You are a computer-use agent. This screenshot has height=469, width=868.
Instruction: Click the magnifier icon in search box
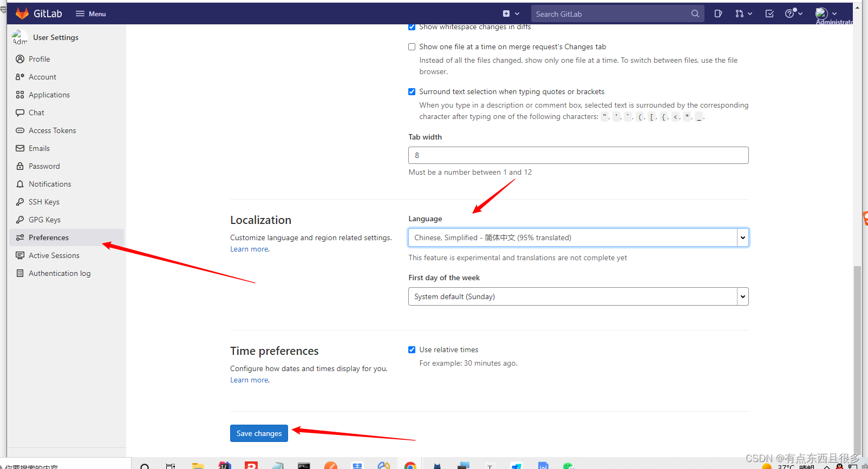click(x=695, y=14)
